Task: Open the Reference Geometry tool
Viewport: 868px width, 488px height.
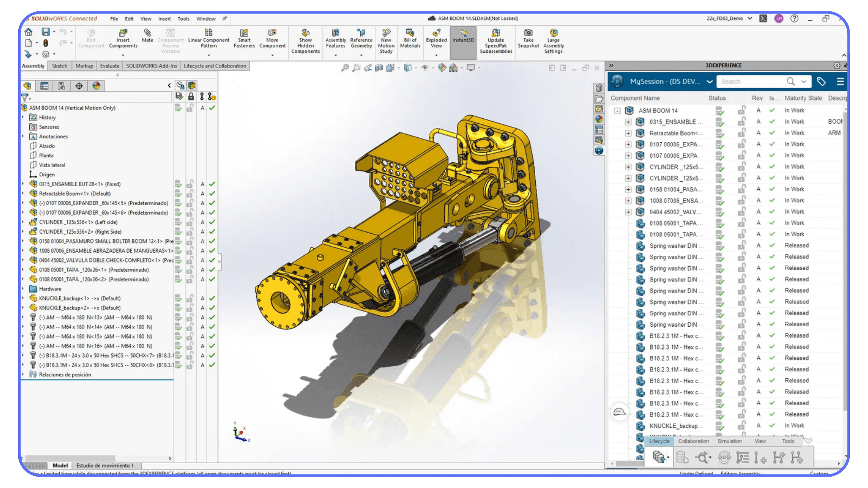Action: pyautogui.click(x=361, y=40)
